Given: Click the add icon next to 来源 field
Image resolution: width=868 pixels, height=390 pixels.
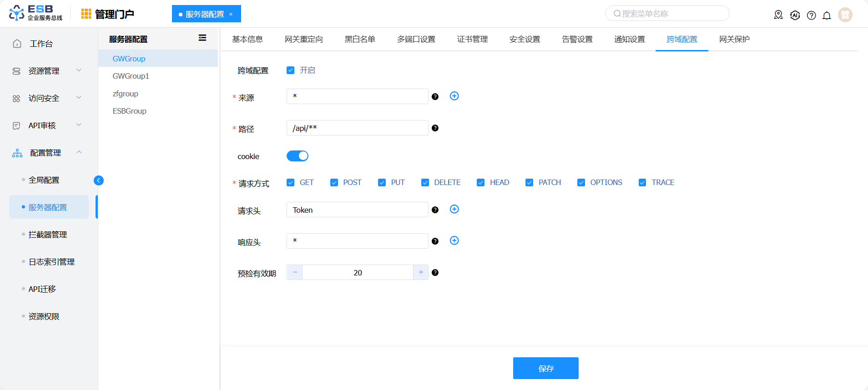Looking at the screenshot, I should (454, 96).
